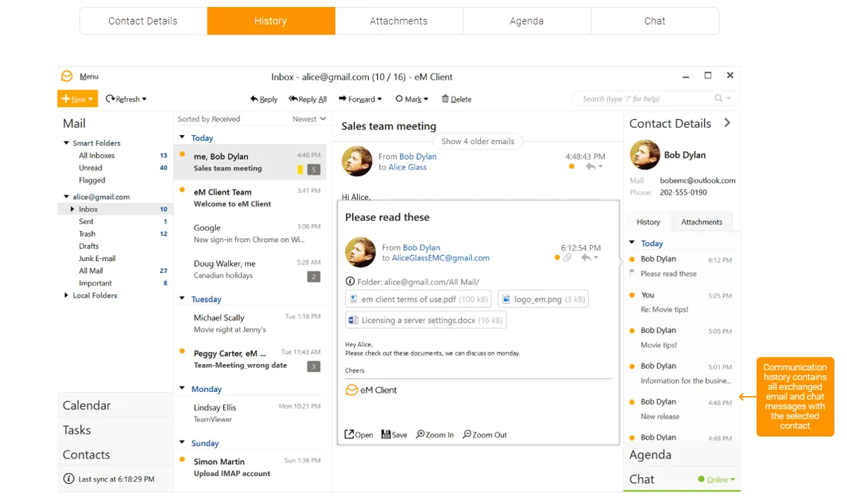The width and height of the screenshot is (847, 504).
Task: Open the Newest sort order dropdown
Action: [x=309, y=119]
